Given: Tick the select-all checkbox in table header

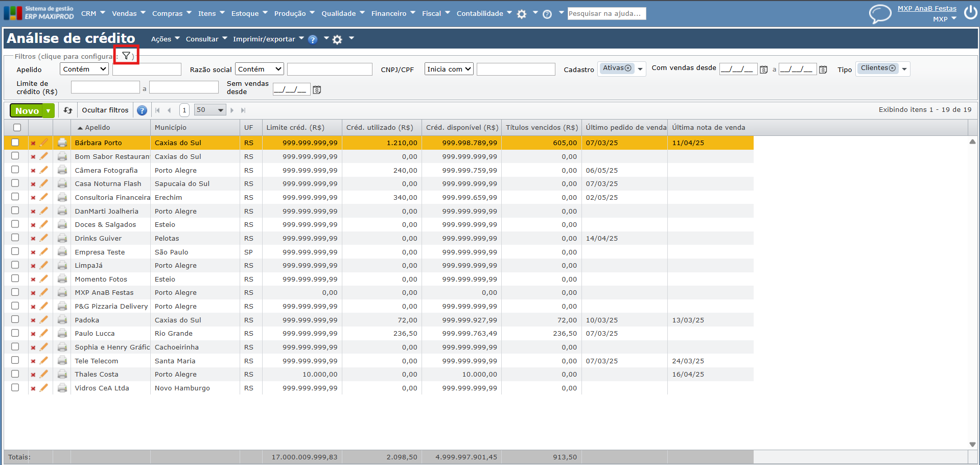Looking at the screenshot, I should pyautogui.click(x=17, y=128).
